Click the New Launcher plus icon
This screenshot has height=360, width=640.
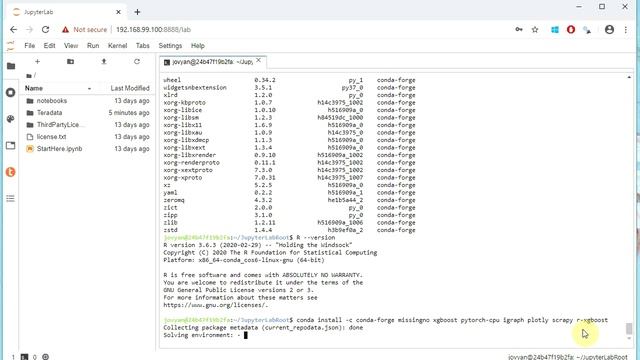38,62
